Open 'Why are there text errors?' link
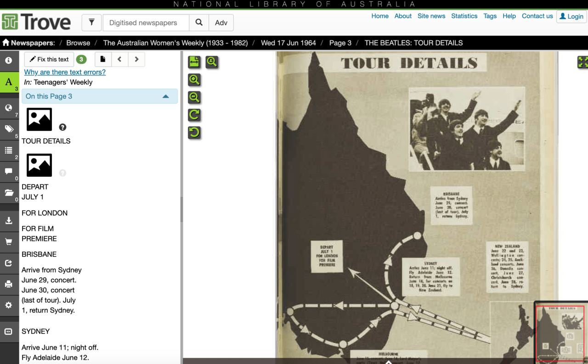This screenshot has height=364, width=588. click(x=65, y=72)
